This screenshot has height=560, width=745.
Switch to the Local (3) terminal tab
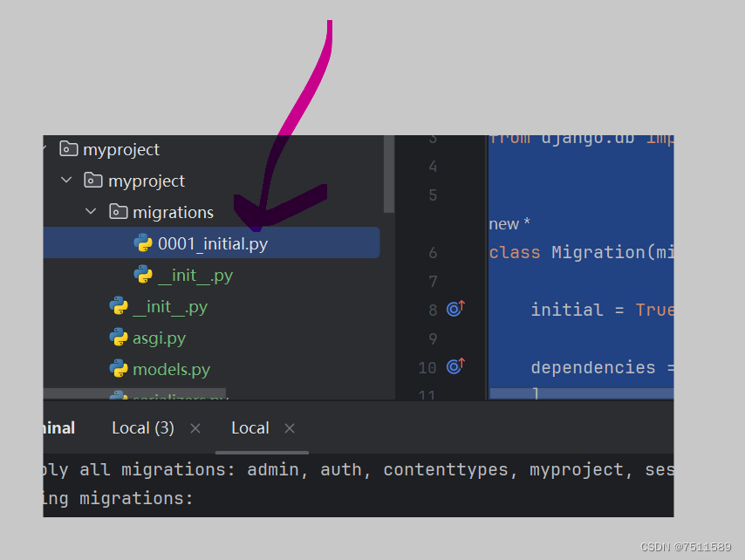click(142, 427)
